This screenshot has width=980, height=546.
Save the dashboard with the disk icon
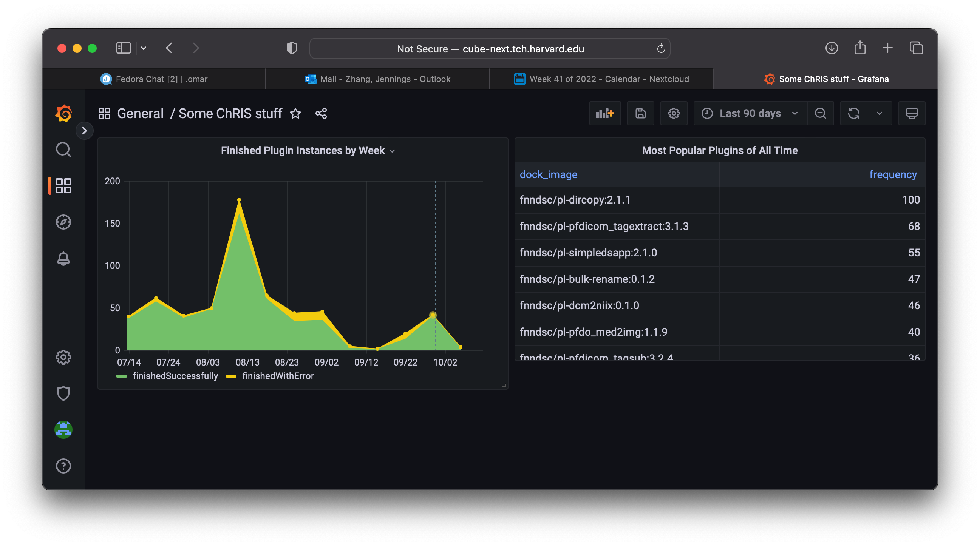tap(640, 113)
